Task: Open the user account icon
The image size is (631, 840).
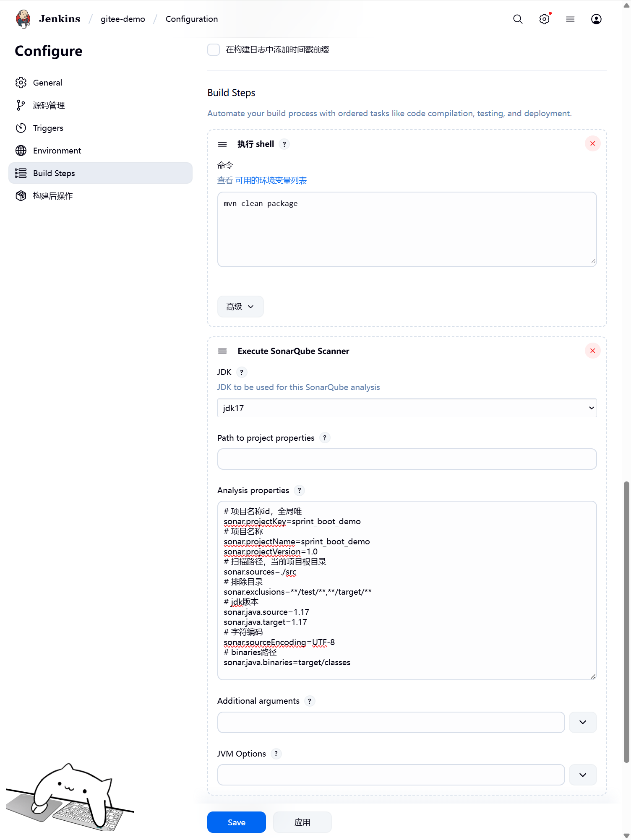Action: point(596,19)
